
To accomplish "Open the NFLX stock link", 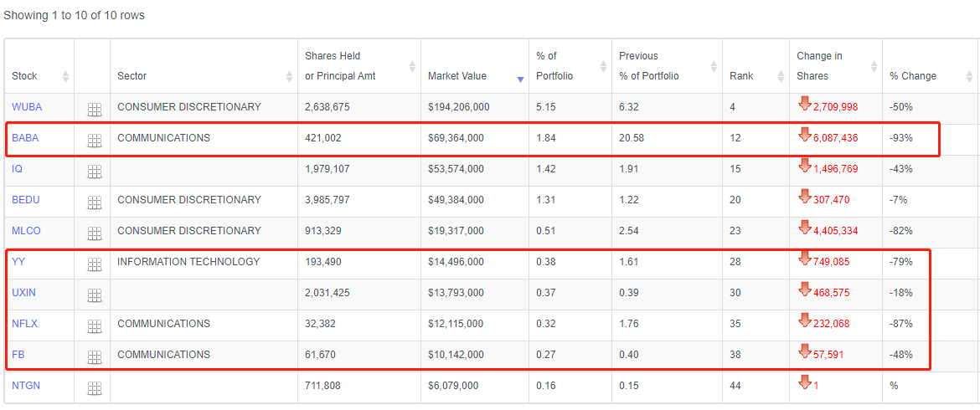I will pyautogui.click(x=25, y=323).
